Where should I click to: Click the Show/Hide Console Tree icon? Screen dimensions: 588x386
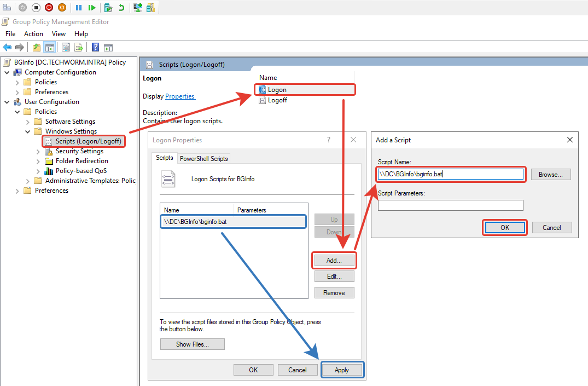tap(50, 48)
